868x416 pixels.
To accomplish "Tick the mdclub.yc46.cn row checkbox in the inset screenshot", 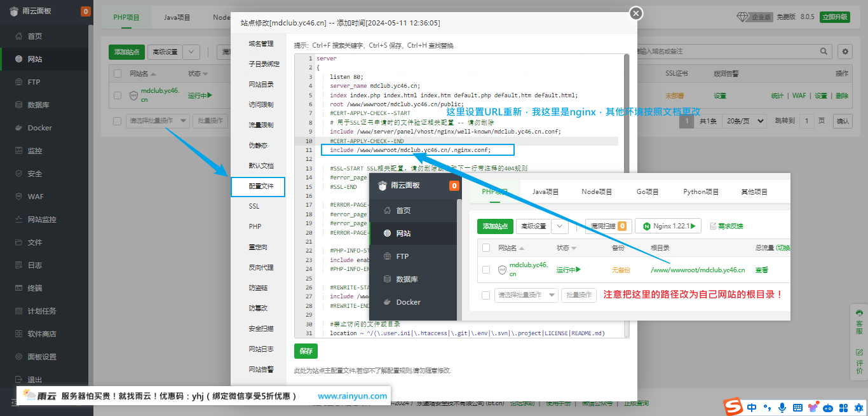I will 486,270.
